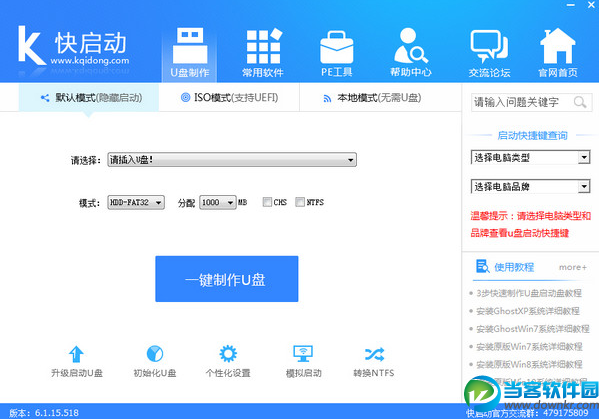This screenshot has height=419, width=600.
Task: Click 使用教程 document icon
Action: coord(482,266)
